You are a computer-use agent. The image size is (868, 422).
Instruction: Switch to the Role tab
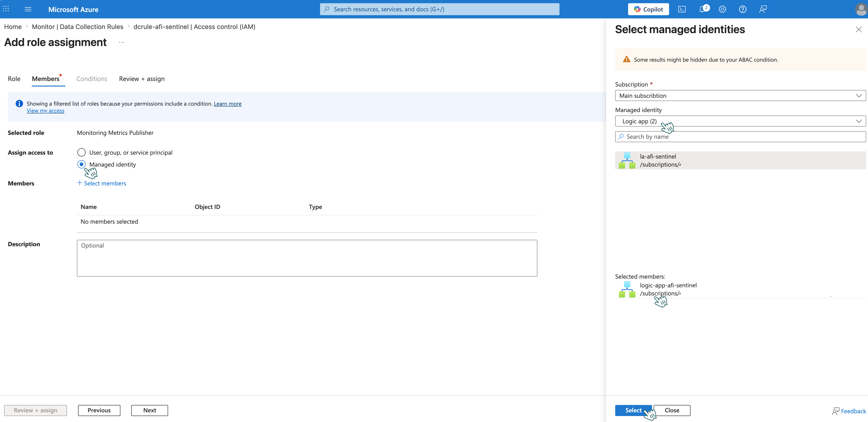tap(14, 79)
